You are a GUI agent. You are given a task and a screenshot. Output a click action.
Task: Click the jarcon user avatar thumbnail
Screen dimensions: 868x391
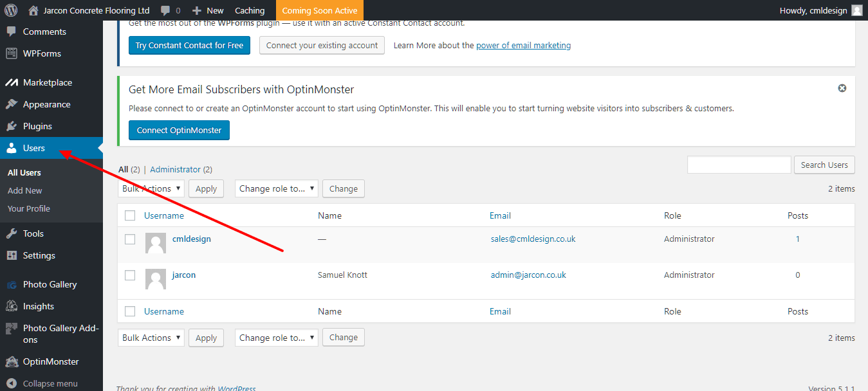click(x=156, y=279)
